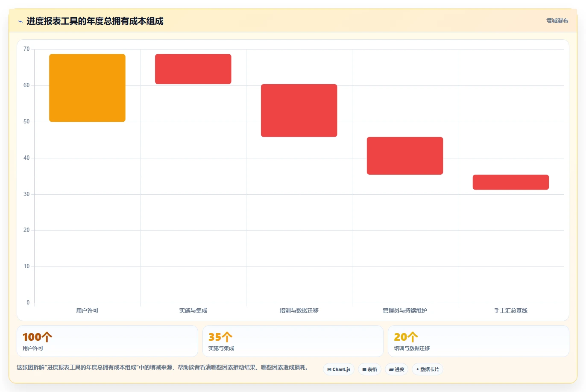The width and height of the screenshot is (586, 392).
Task: Click the red 实施与集成 waterfall bar
Action: [193, 69]
